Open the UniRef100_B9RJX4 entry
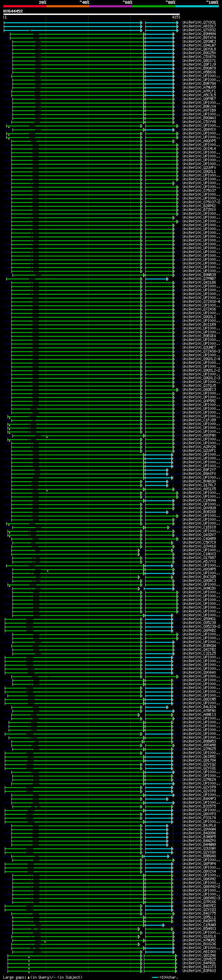222x980 pixels. click(x=199, y=106)
